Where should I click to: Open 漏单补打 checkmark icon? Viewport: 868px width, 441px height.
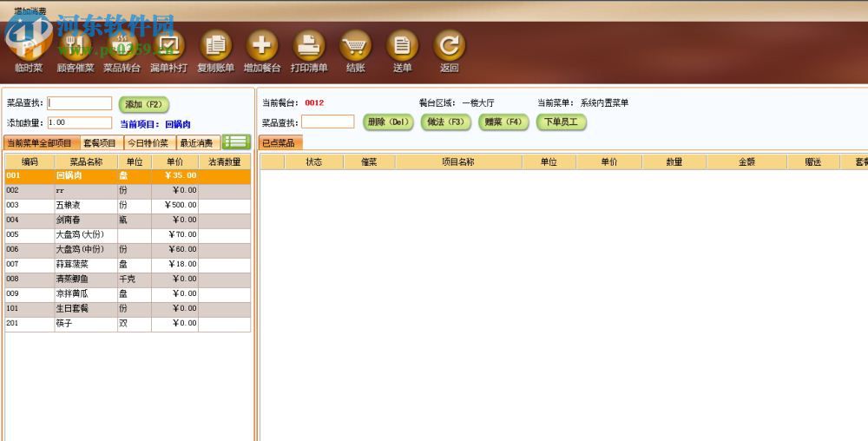click(168, 46)
